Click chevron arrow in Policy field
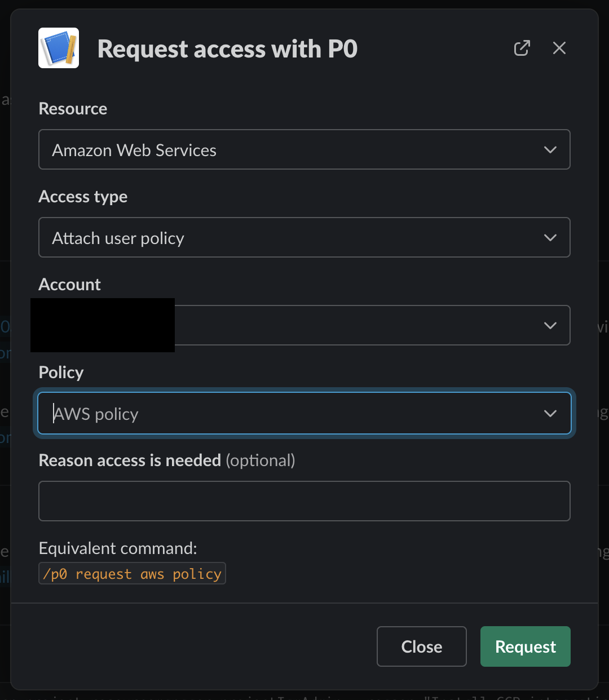 (x=550, y=414)
